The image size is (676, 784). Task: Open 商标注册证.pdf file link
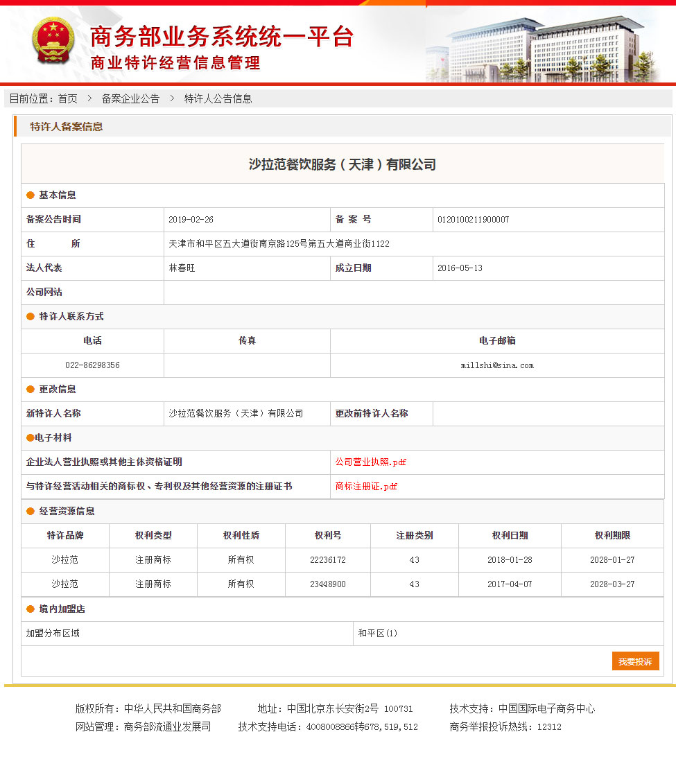[x=366, y=486]
